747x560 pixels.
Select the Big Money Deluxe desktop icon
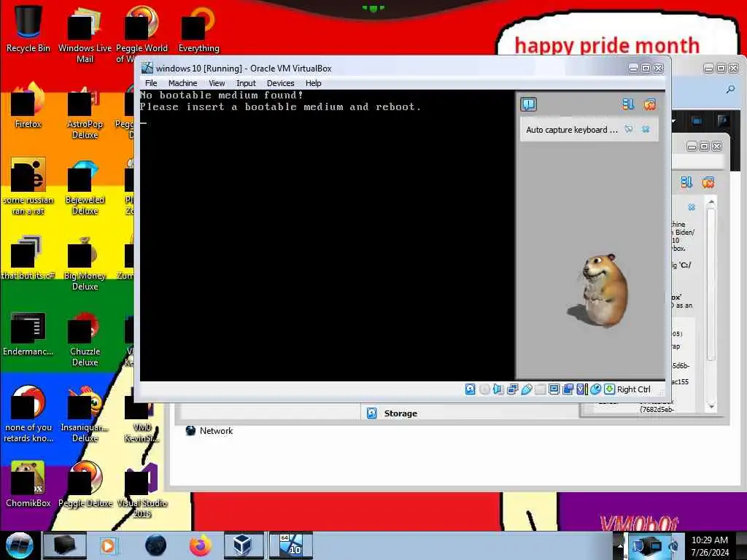pyautogui.click(x=85, y=262)
